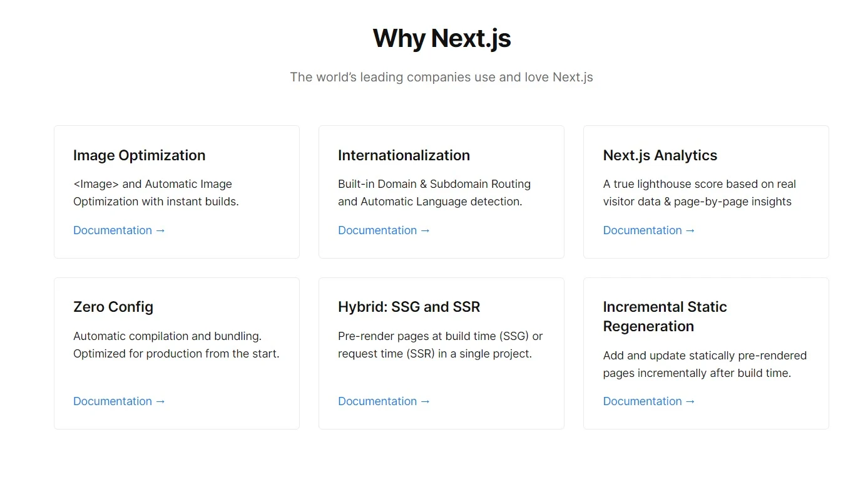Open Documentation link under Internationalization
Screen dimensions: 868x489
pyautogui.click(x=384, y=230)
